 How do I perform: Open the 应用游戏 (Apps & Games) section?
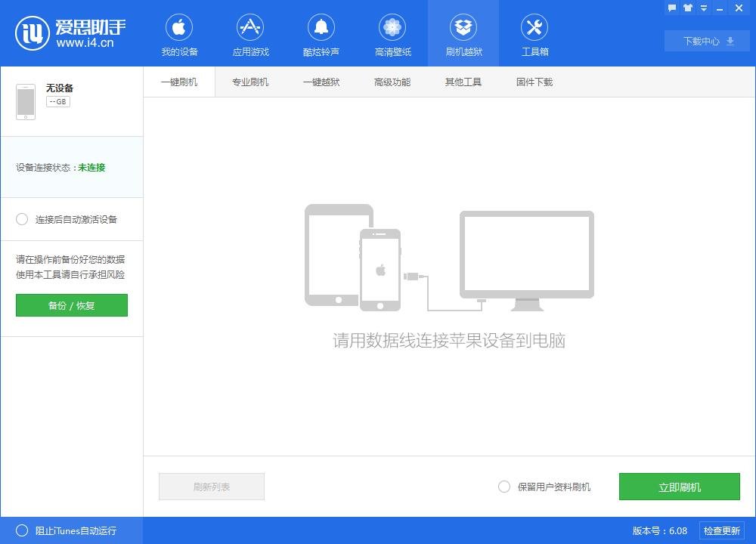click(249, 33)
